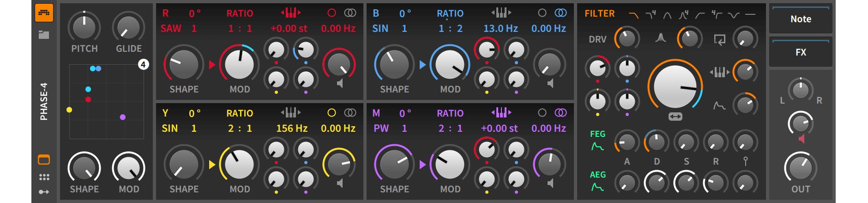The width and height of the screenshot is (868, 203).
Task: Click the filter feedback loop icon
Action: (719, 40)
